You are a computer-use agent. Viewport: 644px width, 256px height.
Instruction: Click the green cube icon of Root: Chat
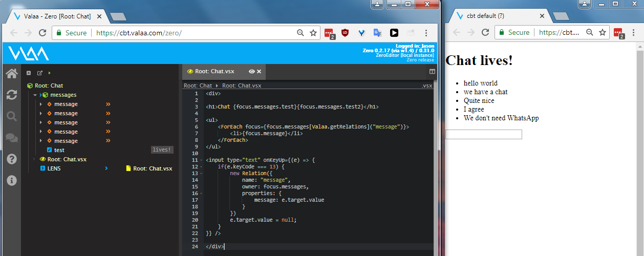[30, 86]
